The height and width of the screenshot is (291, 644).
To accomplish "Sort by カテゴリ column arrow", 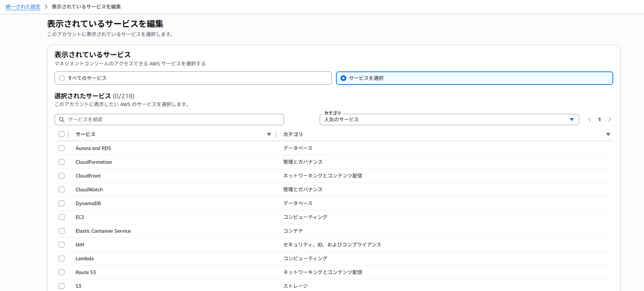I will (608, 134).
